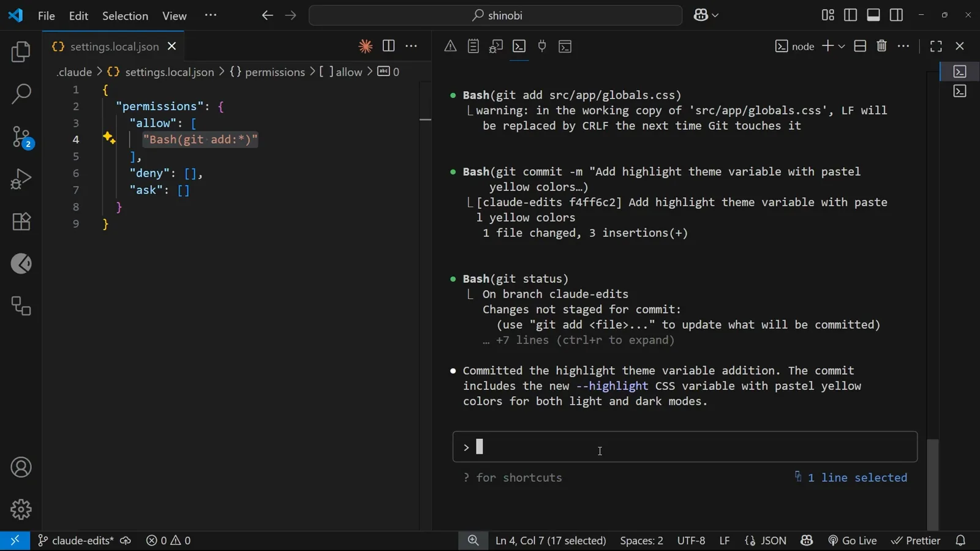Click the Claude Code starburst icon

click(x=366, y=47)
